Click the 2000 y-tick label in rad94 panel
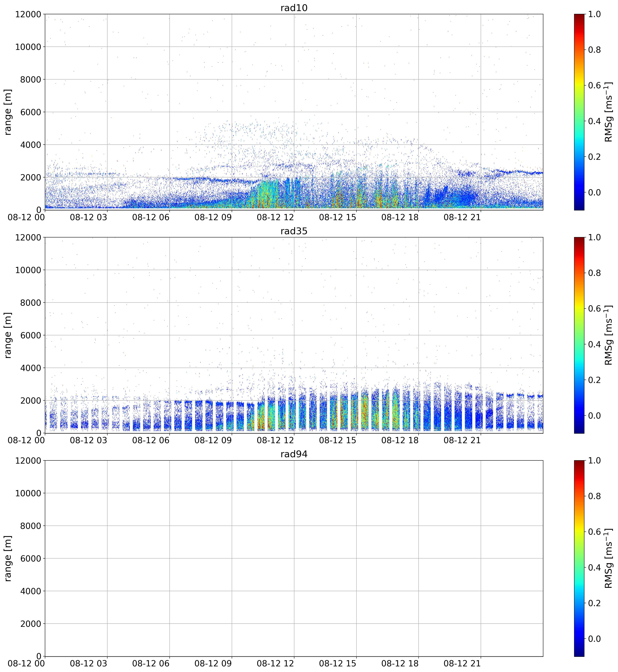This screenshot has height=672, width=618. [x=30, y=624]
